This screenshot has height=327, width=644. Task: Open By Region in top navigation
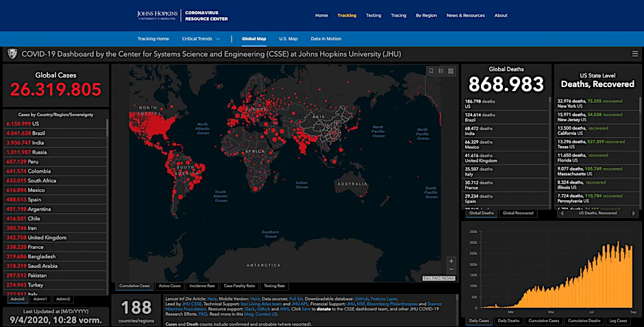(426, 16)
